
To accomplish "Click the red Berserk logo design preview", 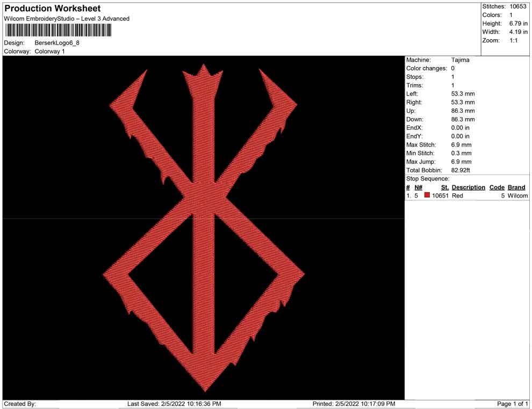I will click(204, 228).
